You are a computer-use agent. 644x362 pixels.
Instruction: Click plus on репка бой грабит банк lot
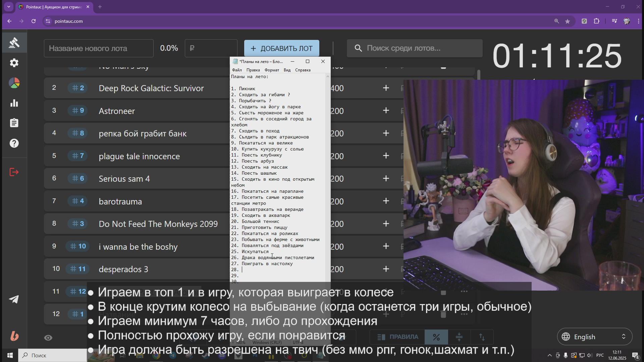(x=386, y=133)
